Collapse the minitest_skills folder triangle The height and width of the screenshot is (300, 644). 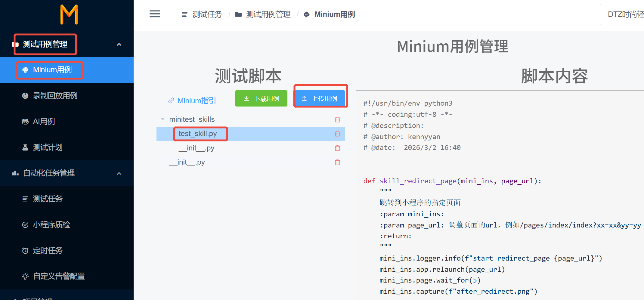[163, 119]
